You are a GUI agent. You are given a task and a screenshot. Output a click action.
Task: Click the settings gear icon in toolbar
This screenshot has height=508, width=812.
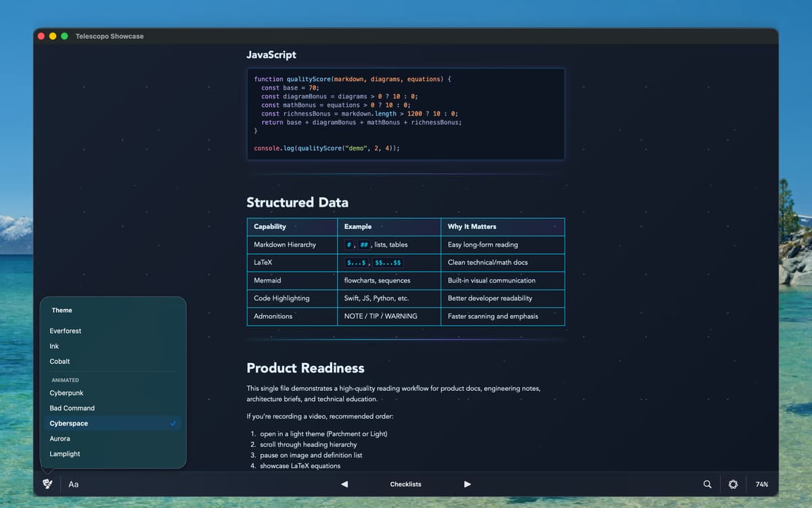point(733,484)
